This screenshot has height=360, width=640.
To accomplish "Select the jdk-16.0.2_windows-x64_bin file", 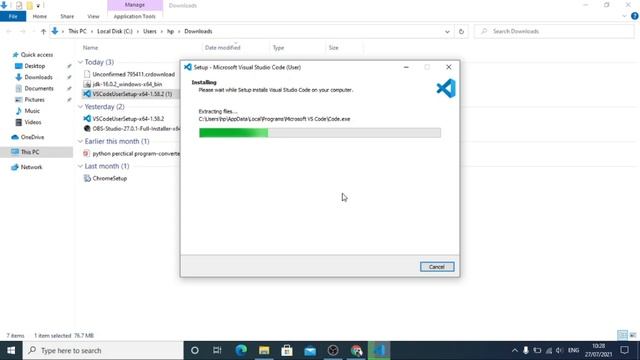I will tap(123, 84).
